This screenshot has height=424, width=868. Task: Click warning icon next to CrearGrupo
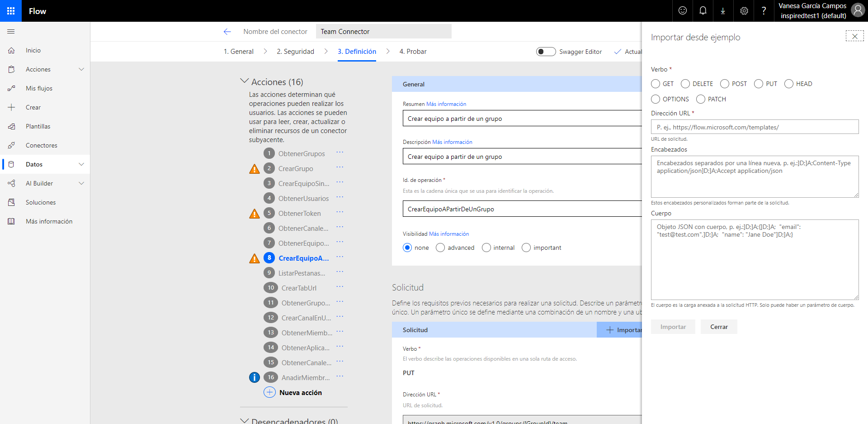click(x=255, y=169)
